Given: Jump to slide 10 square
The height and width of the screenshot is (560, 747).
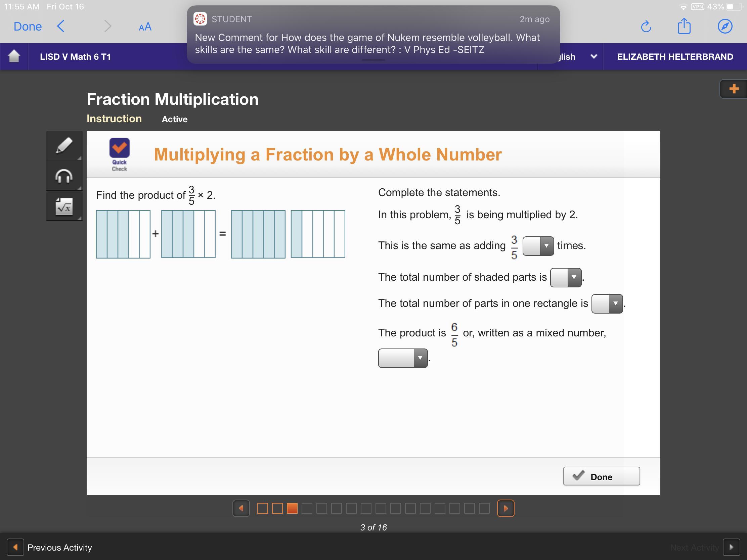Looking at the screenshot, I should click(395, 508).
